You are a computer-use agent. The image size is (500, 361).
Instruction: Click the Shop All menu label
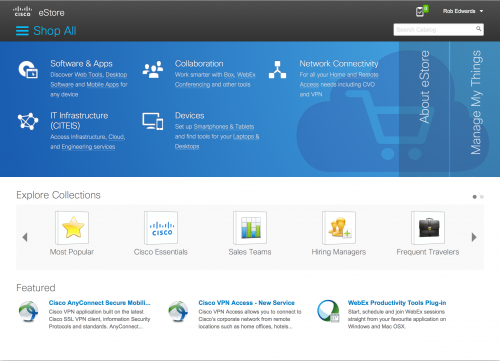(55, 31)
